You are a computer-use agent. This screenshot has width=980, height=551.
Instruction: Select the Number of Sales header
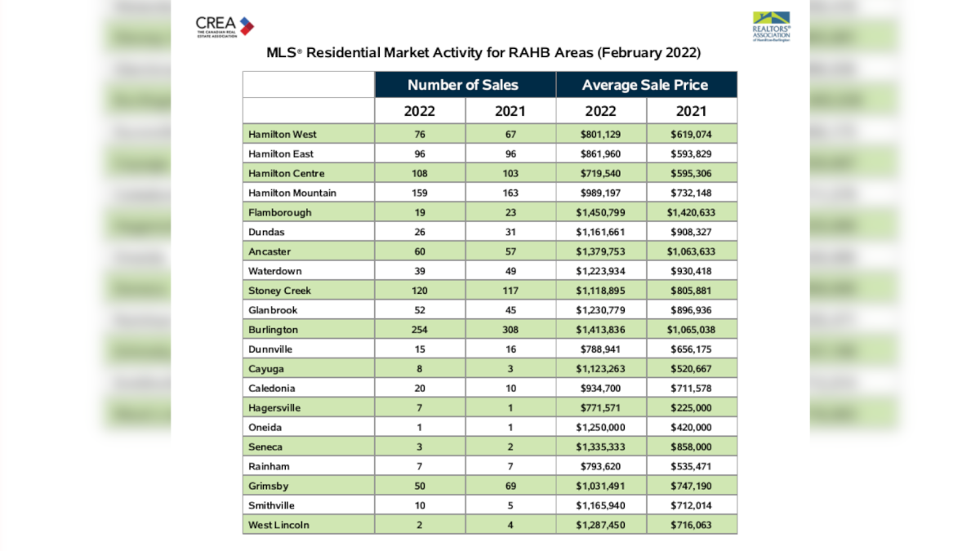click(x=464, y=84)
